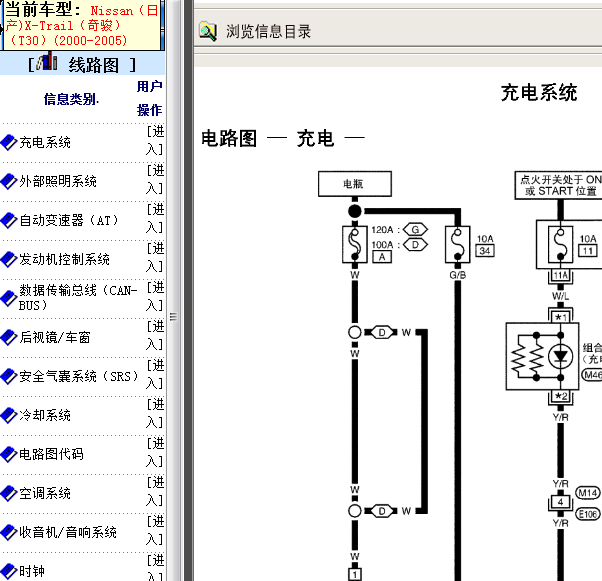This screenshot has width=602, height=581.
Task: Click the book icon beside 自动变速器（AT）
Action: [9, 220]
